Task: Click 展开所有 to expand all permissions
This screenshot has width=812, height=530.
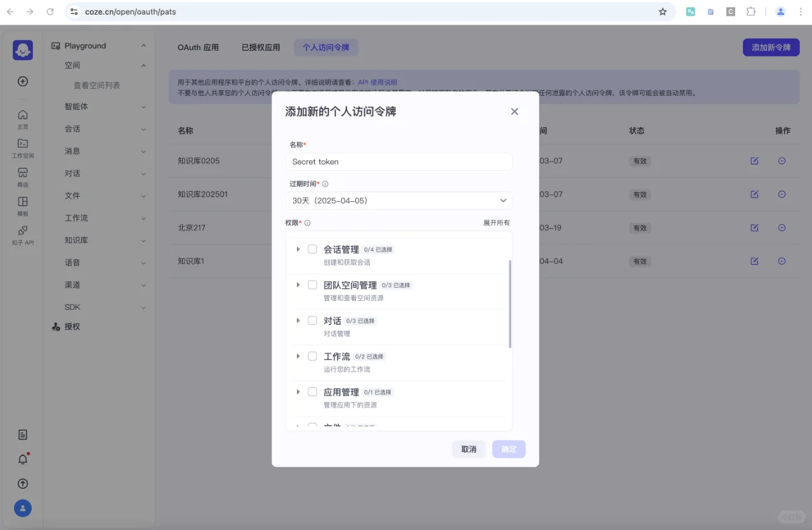Action: tap(497, 223)
